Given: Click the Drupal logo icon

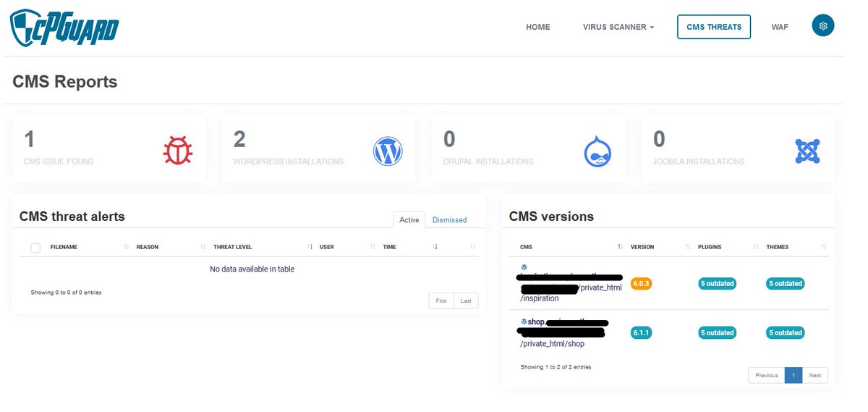Looking at the screenshot, I should coord(598,151).
